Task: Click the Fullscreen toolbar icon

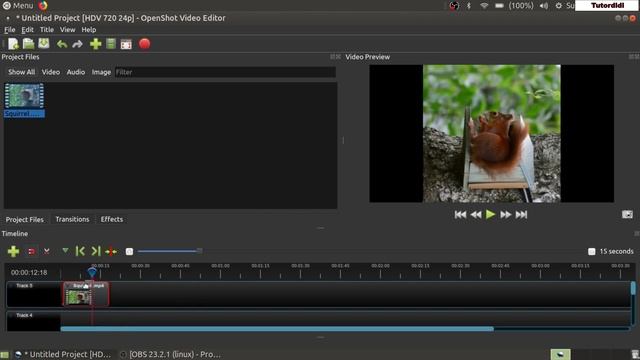Action: coord(126,44)
